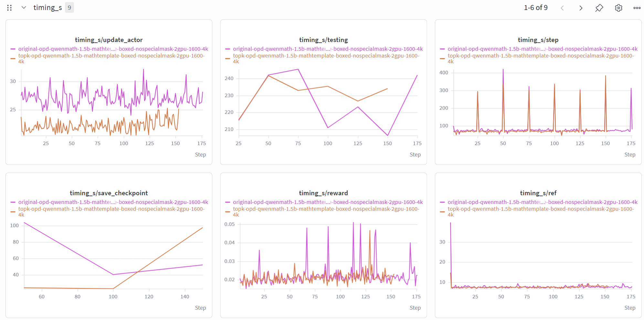This screenshot has width=644, height=320.
Task: Click the panel count badge 9
Action: tap(69, 8)
